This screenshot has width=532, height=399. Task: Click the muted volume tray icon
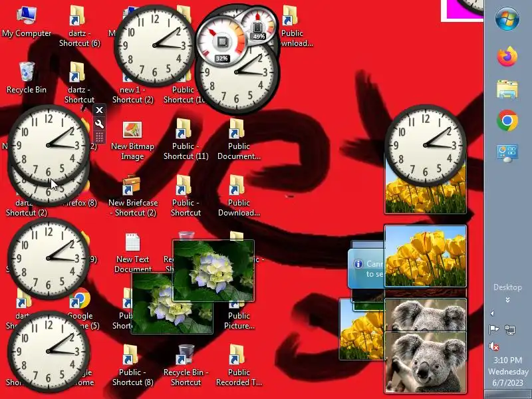494,346
